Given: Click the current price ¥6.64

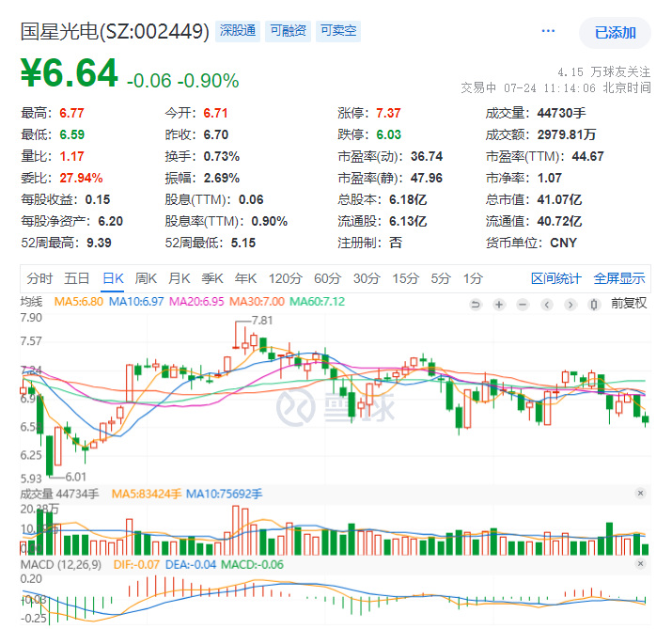Looking at the screenshot, I should (x=69, y=73).
